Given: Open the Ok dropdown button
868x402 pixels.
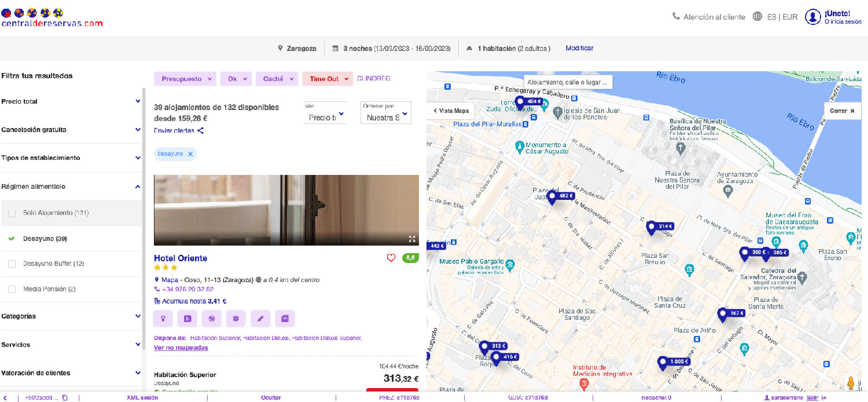Looking at the screenshot, I should pos(236,79).
